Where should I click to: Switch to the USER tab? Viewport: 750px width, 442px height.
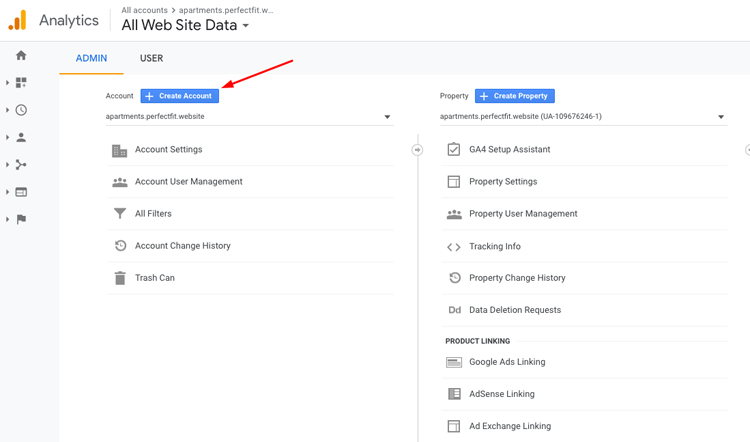[151, 58]
